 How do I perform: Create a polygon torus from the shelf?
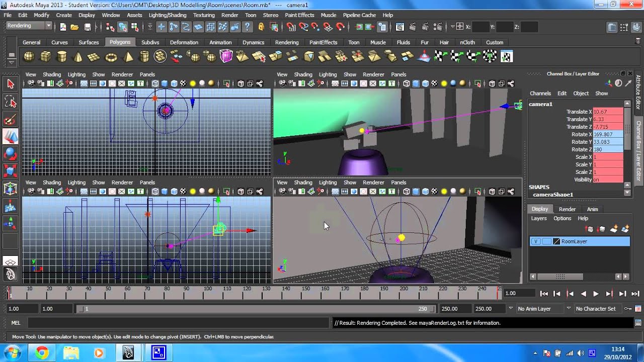(111, 56)
